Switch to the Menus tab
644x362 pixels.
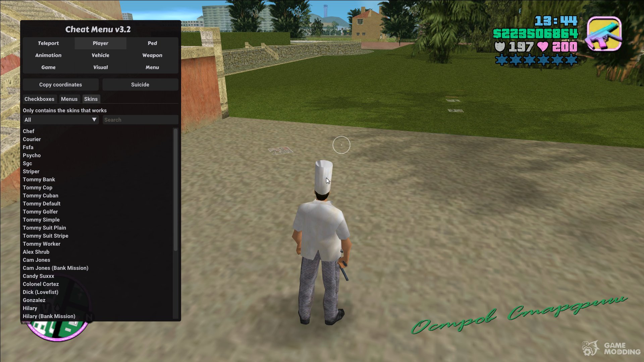click(x=69, y=99)
